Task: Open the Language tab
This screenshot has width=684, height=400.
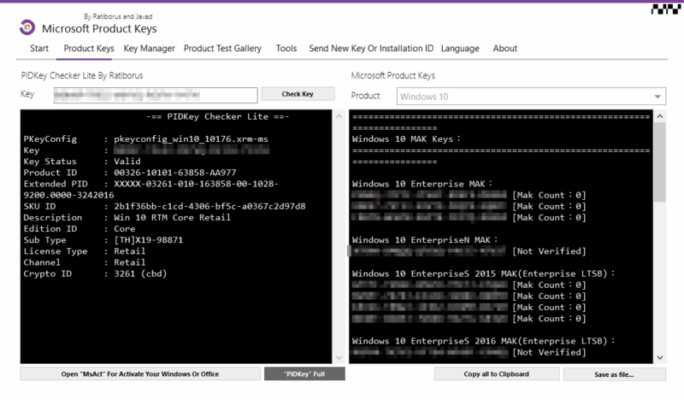Action: tap(460, 48)
